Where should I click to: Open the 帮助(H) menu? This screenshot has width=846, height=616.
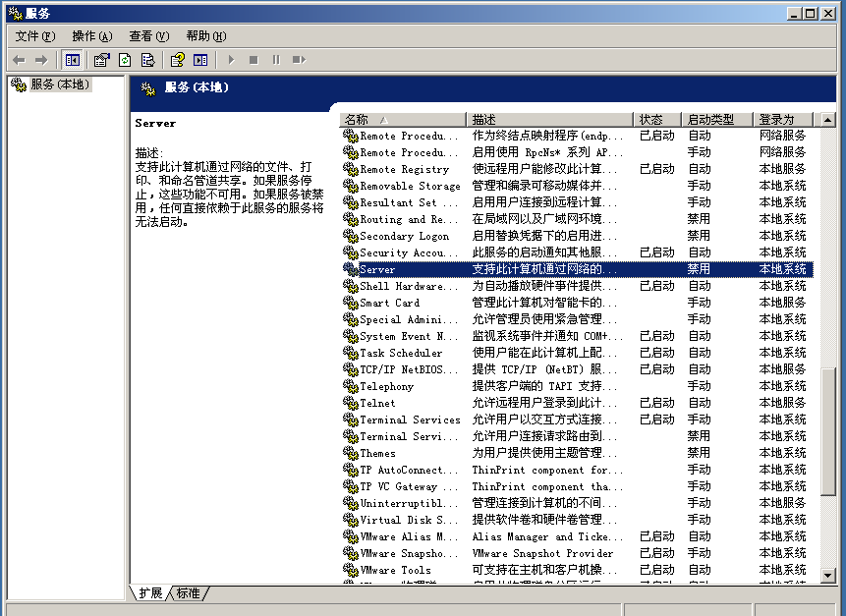click(206, 36)
